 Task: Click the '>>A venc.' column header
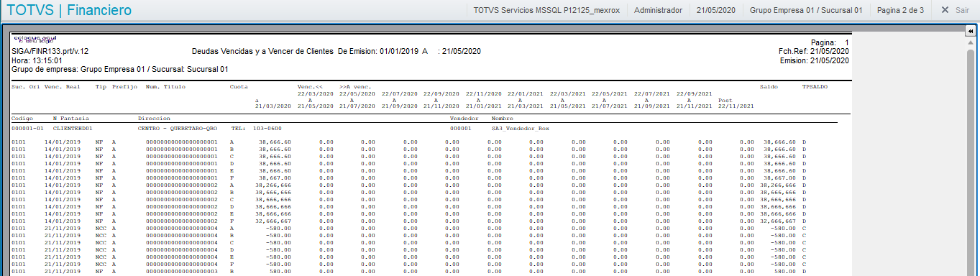(x=355, y=86)
